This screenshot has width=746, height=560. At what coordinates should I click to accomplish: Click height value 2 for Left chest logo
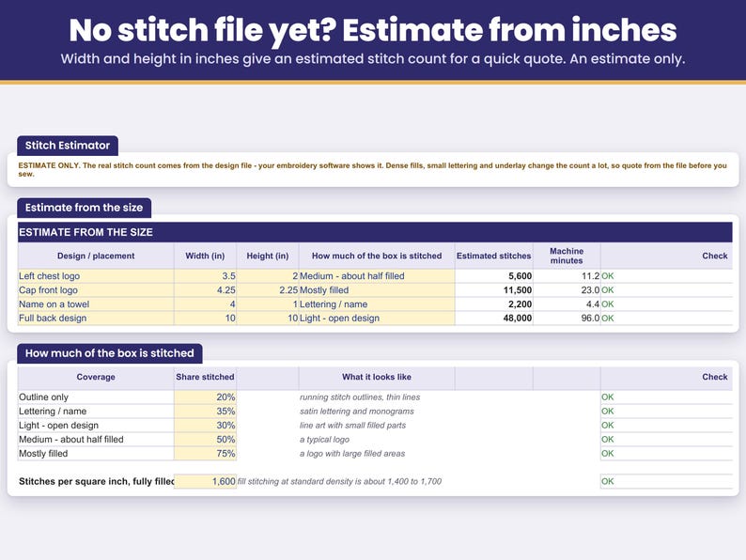click(268, 276)
